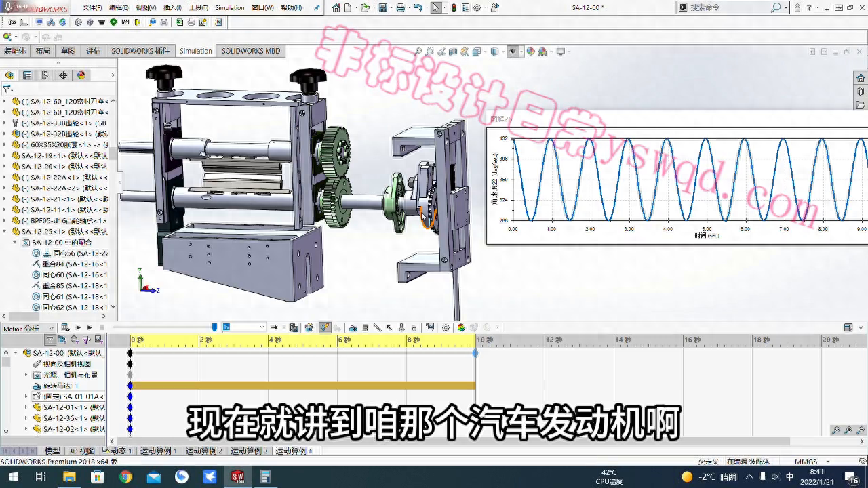This screenshot has height=488, width=868.
Task: Open the Motion 分析 study type dropdown
Action: coord(51,327)
